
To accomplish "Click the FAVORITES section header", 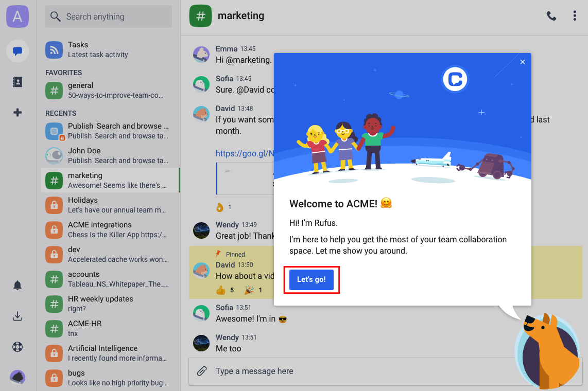I will [x=64, y=73].
